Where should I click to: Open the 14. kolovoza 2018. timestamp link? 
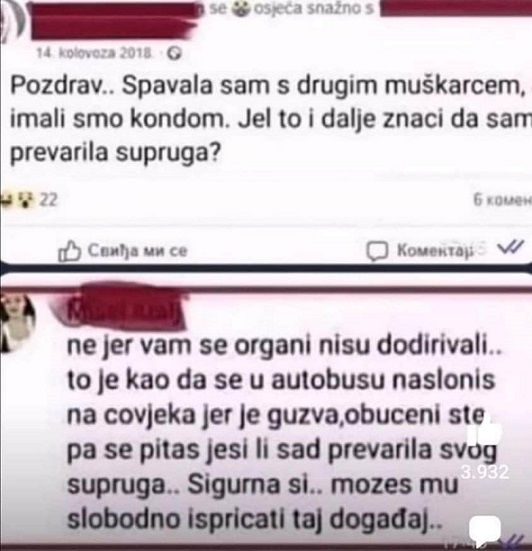pyautogui.click(x=95, y=53)
